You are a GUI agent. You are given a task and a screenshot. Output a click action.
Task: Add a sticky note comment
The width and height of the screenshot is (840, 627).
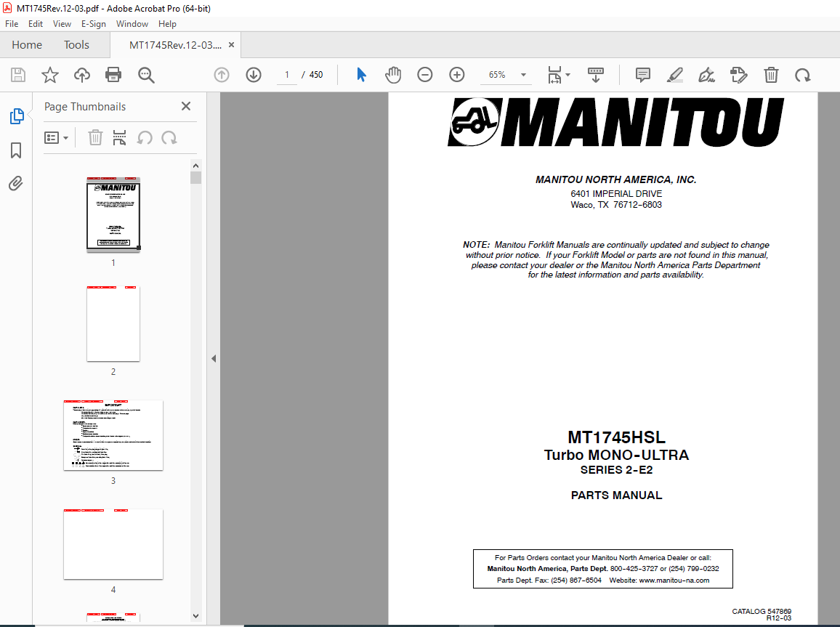click(x=643, y=75)
